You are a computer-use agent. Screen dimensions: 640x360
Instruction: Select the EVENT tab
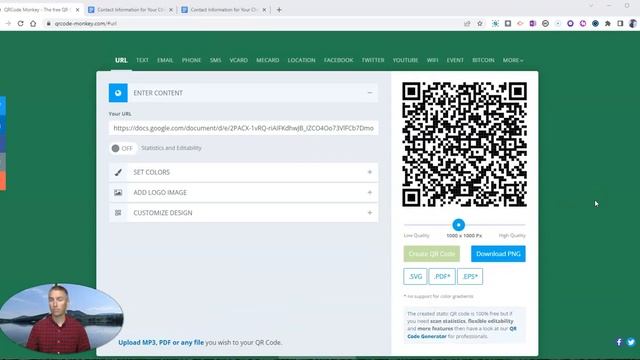[455, 60]
